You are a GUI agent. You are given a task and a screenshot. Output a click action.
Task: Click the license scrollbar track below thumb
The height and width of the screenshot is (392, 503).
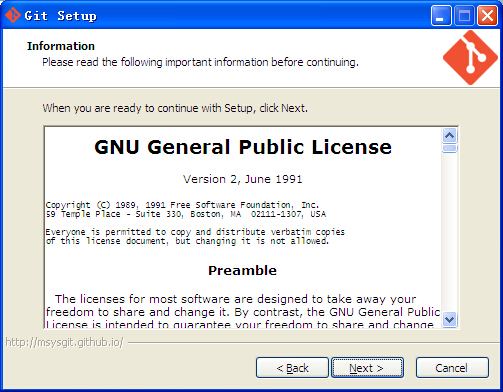pyautogui.click(x=450, y=232)
